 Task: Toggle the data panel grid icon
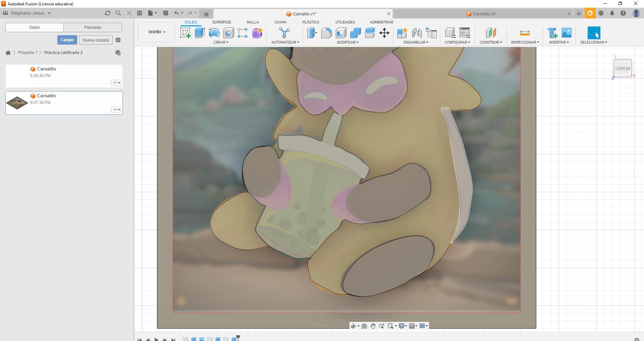140,13
